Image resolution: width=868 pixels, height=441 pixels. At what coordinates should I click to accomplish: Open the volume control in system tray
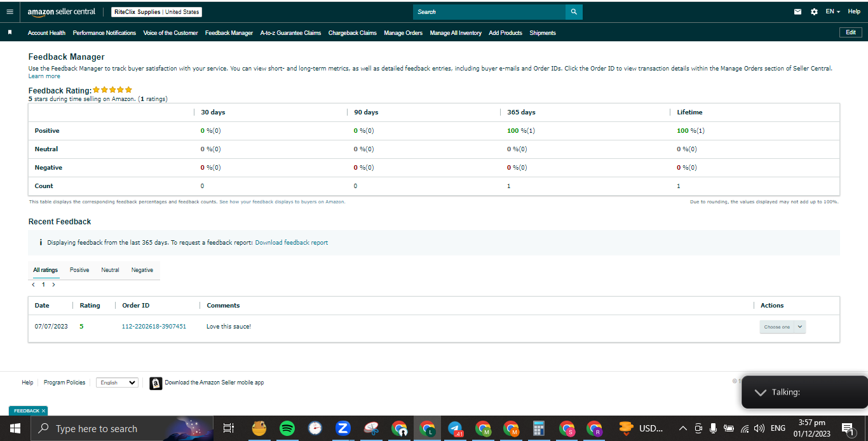click(759, 428)
